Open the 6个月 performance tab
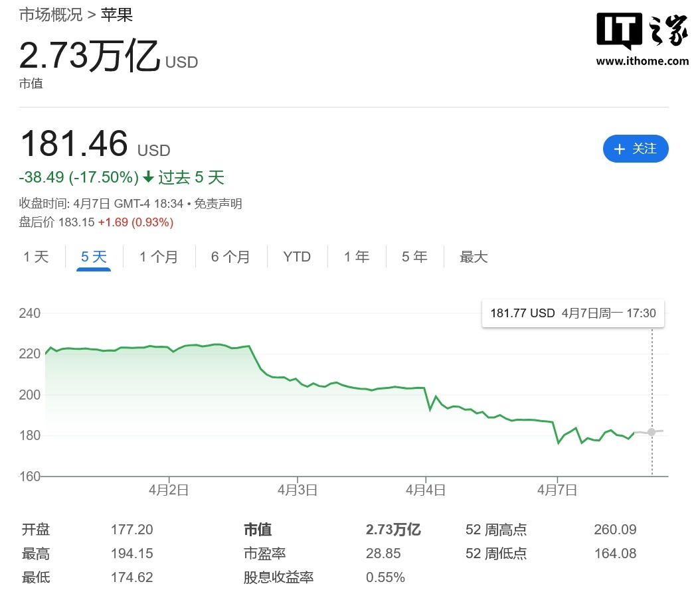 pos(230,256)
